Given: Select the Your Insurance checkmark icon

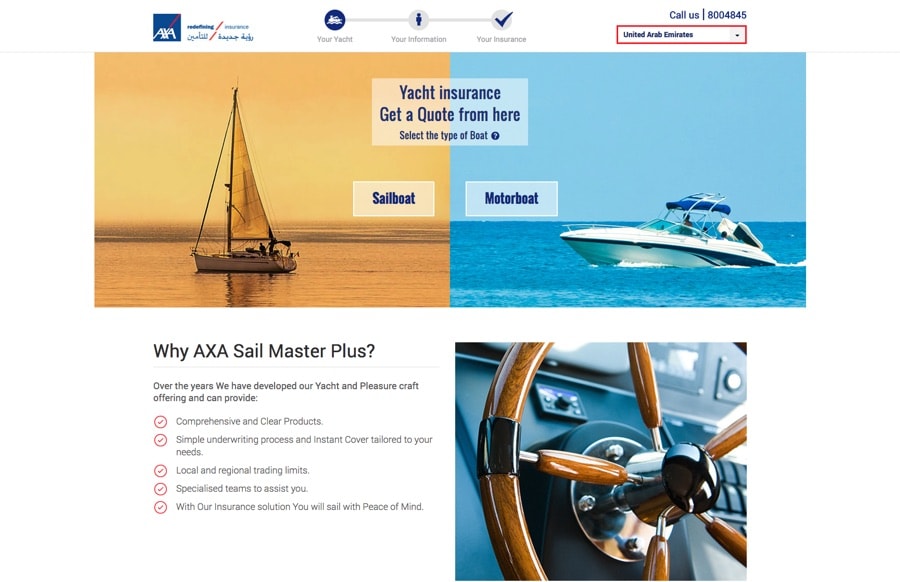Looking at the screenshot, I should tap(502, 20).
